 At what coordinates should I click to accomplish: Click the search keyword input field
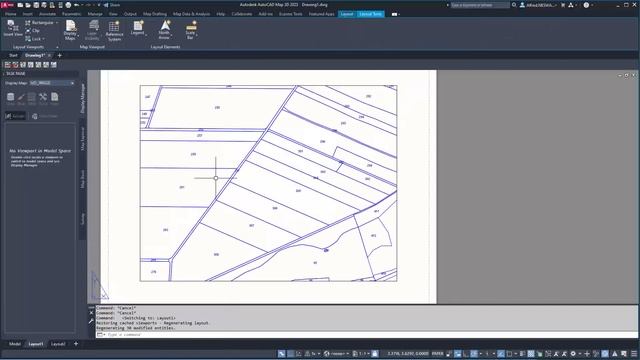(480, 5)
